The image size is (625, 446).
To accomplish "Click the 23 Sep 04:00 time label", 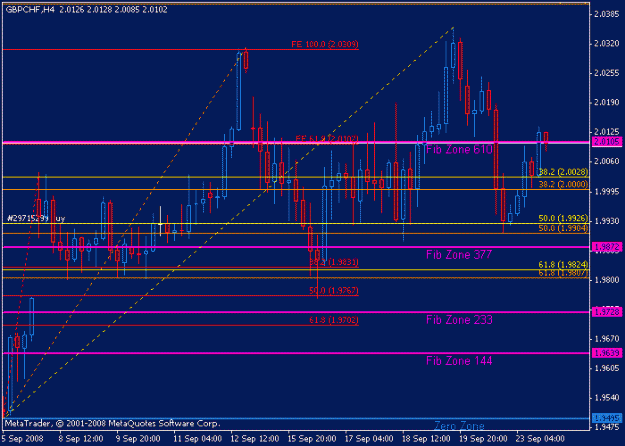I will [541, 439].
